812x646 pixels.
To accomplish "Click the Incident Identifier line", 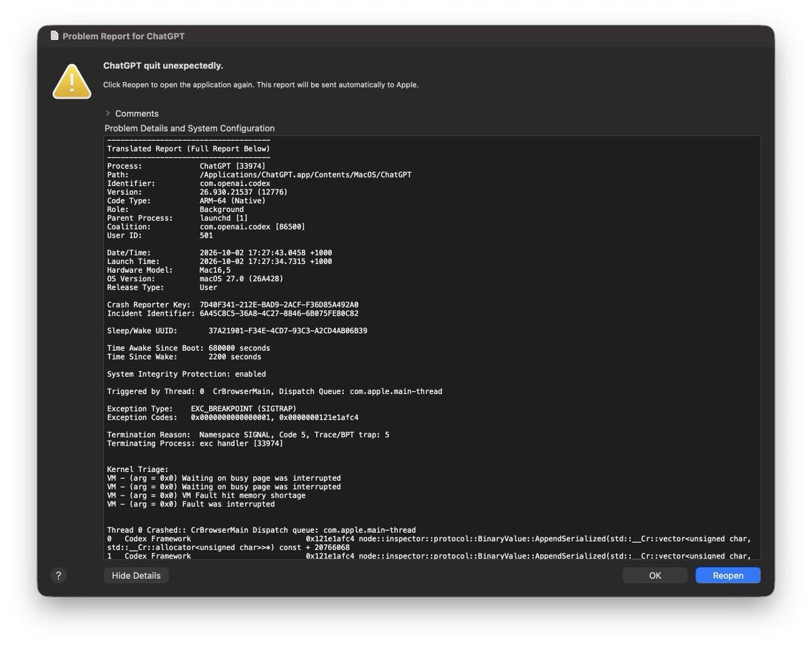I will tap(233, 314).
